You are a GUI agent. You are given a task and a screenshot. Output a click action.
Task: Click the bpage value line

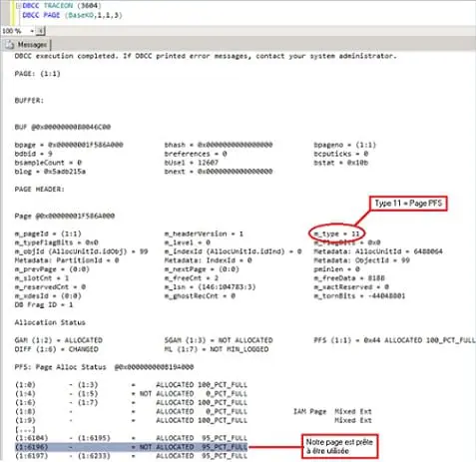[x=69, y=145]
